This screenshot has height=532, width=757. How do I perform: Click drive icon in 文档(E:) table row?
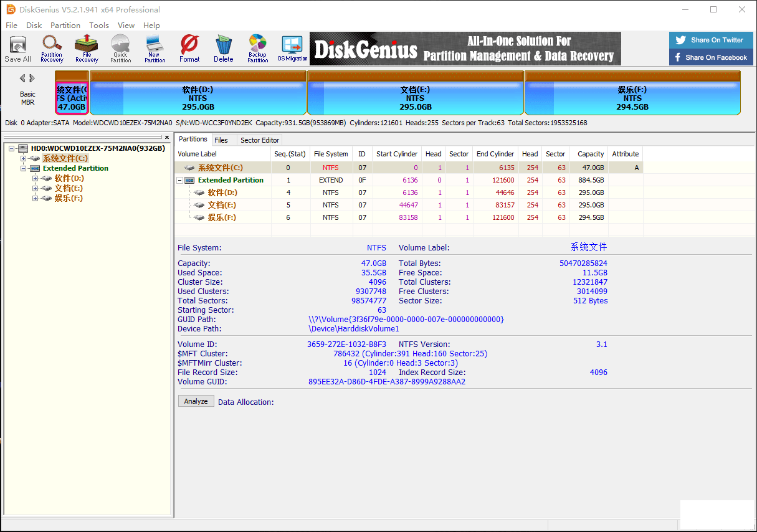tap(199, 205)
